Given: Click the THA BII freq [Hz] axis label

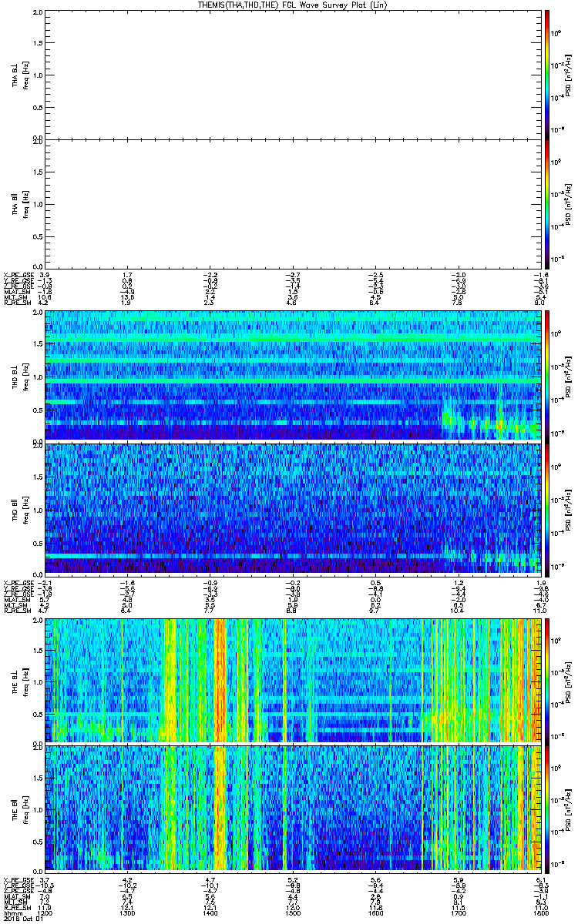Looking at the screenshot, I should pos(25,203).
